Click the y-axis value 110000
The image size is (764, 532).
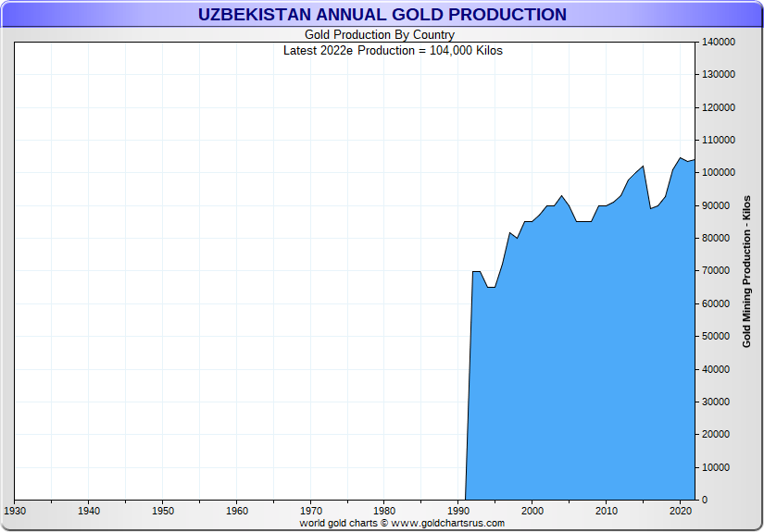tap(719, 141)
